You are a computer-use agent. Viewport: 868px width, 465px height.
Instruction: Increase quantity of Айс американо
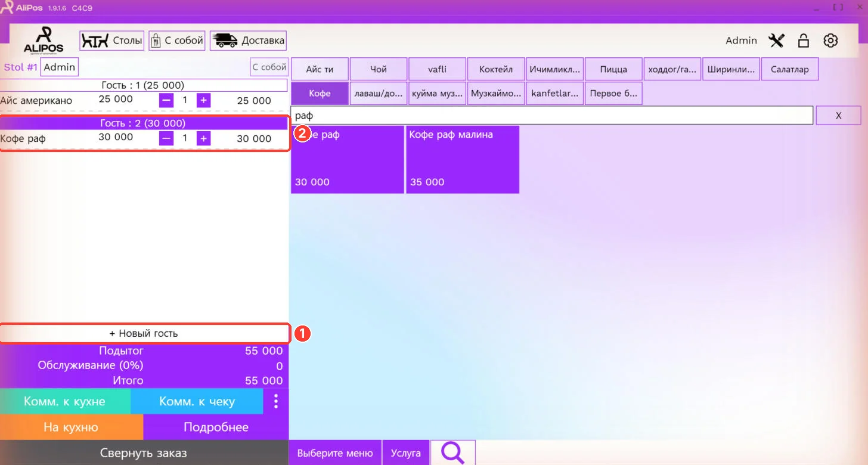[204, 101]
